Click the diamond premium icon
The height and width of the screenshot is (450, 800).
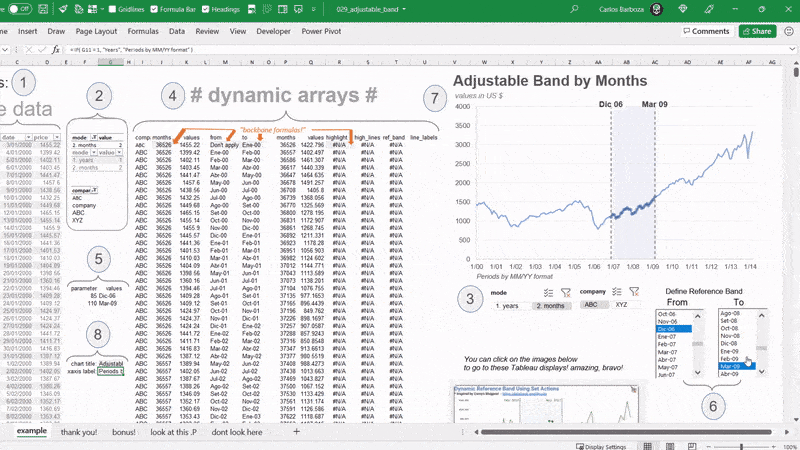(683, 9)
